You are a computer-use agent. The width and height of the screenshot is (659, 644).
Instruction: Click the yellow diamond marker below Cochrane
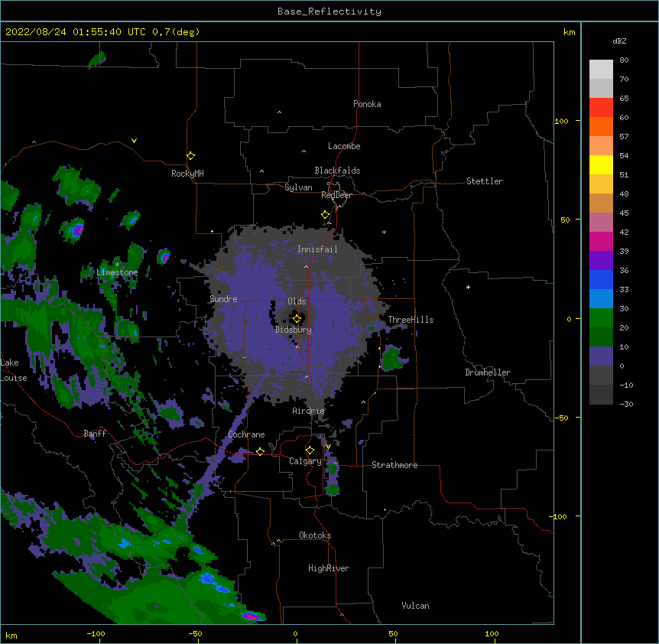pos(260,451)
